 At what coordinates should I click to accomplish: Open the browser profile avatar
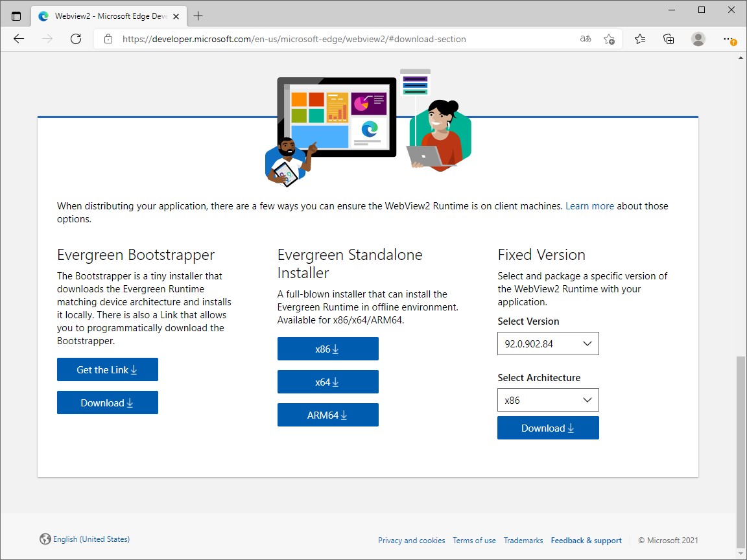tap(698, 39)
